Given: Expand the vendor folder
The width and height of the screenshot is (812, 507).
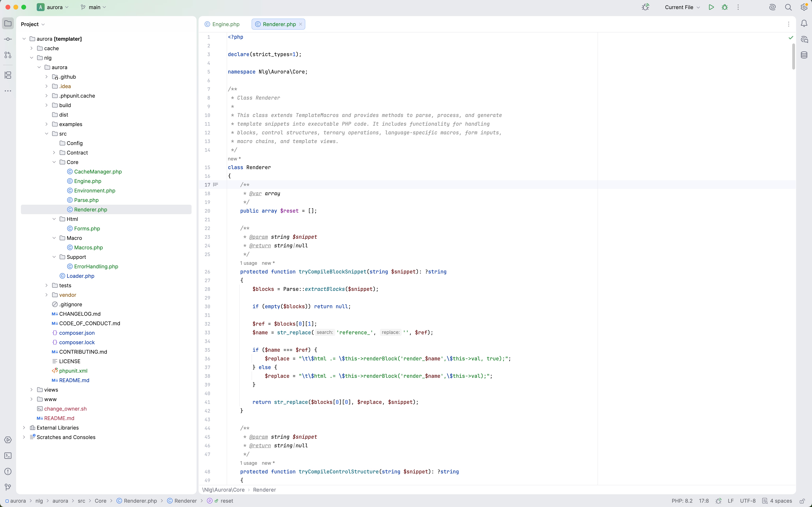Looking at the screenshot, I should 47,295.
